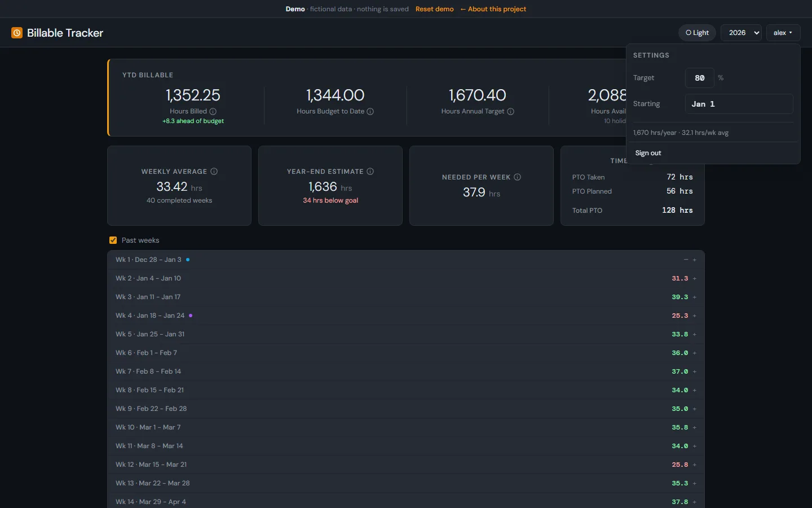812x508 pixels.
Task: Select Wk 1 · Dec 28 – Jan 3 label
Action: [148, 260]
